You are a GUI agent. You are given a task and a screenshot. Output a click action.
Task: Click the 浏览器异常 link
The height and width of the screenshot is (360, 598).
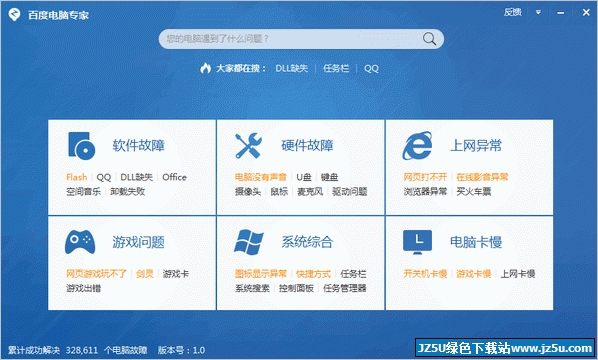(425, 191)
